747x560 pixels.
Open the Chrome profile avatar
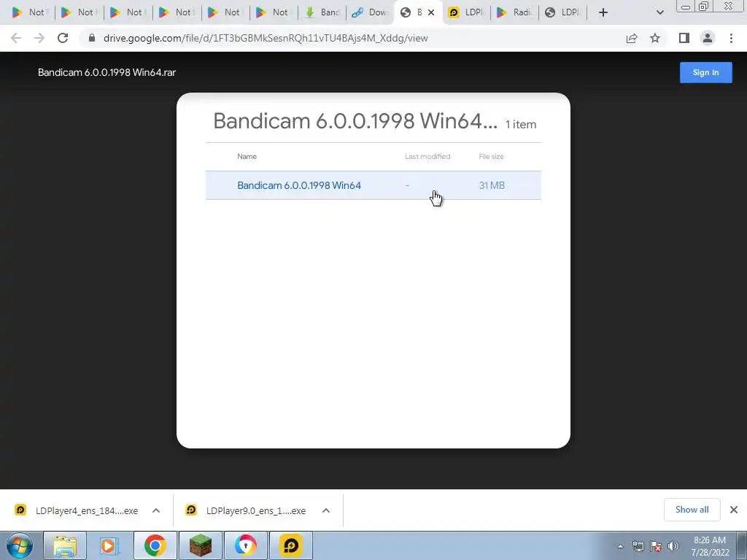(x=708, y=38)
